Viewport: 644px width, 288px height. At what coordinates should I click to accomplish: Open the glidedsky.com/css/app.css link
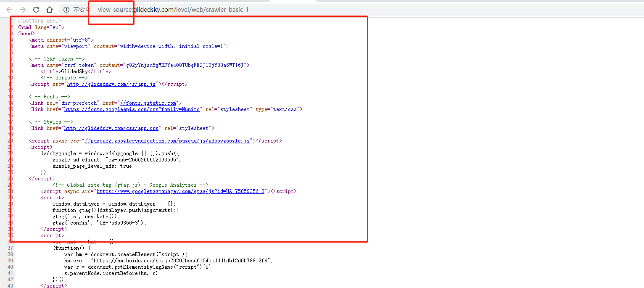tap(111, 128)
